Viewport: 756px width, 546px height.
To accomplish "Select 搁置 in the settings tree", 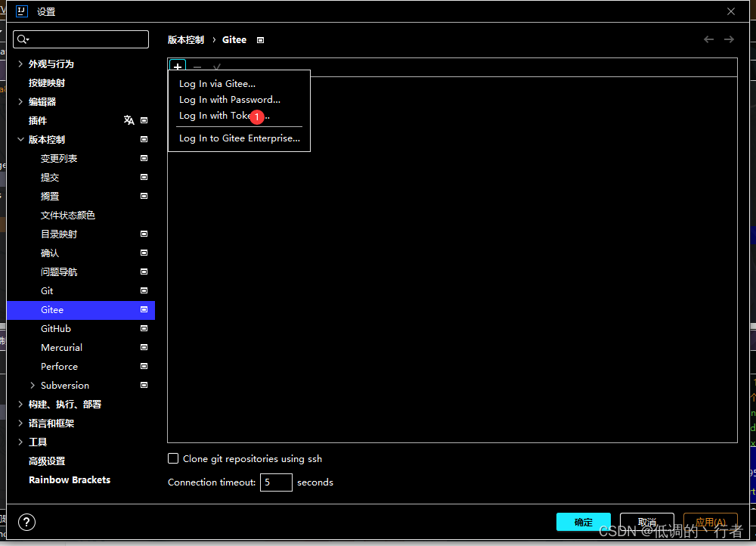I will (50, 197).
